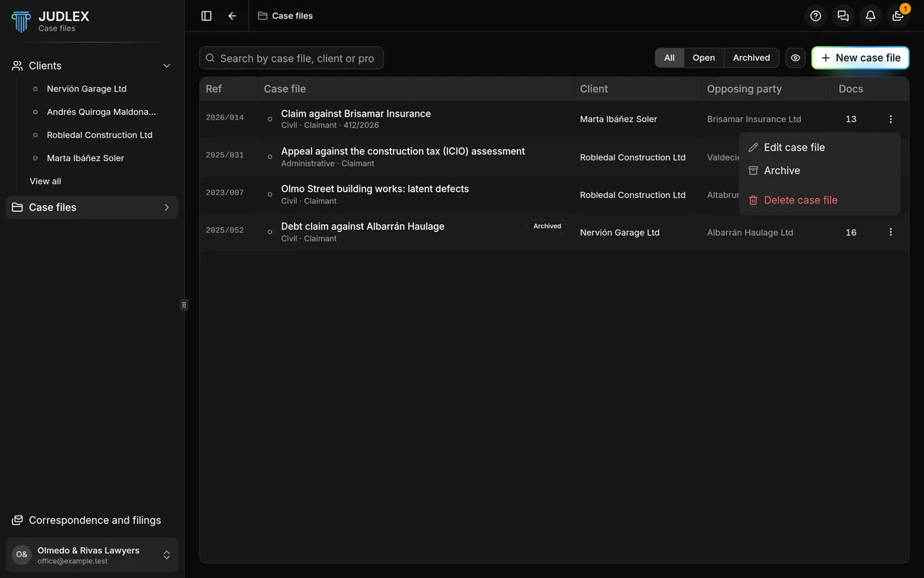Switch to the All filter tab
The height and width of the screenshot is (578, 924).
(669, 58)
